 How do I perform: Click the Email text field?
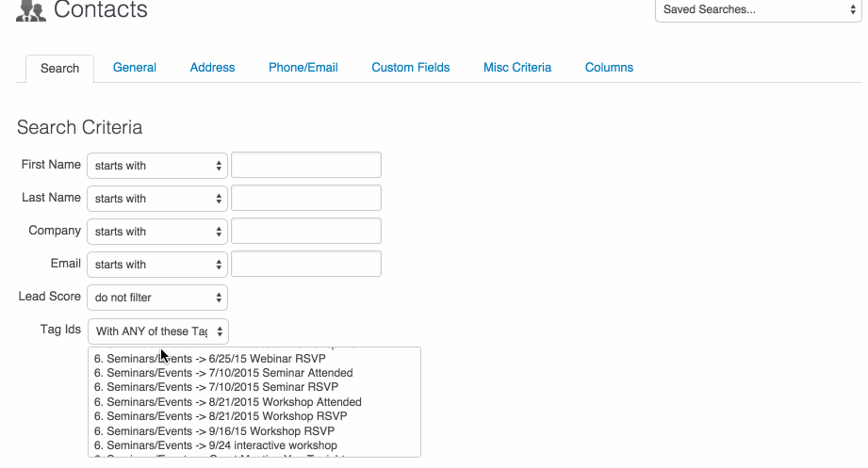(x=306, y=264)
